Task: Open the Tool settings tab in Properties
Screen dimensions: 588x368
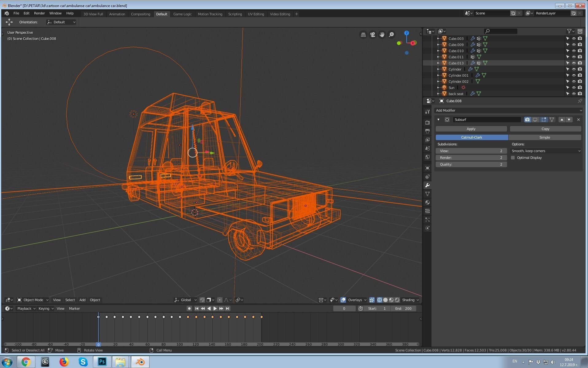Action: 427,112
